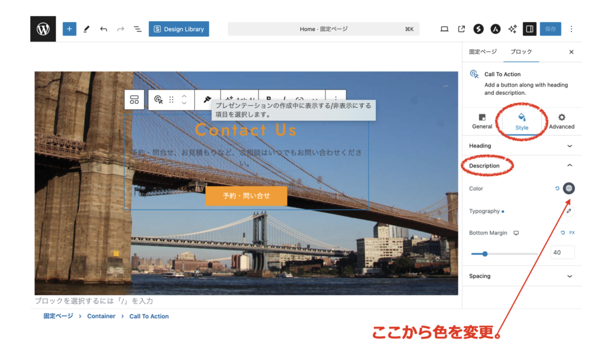Collapse the Description section
This screenshot has width=607, height=364.
(570, 165)
